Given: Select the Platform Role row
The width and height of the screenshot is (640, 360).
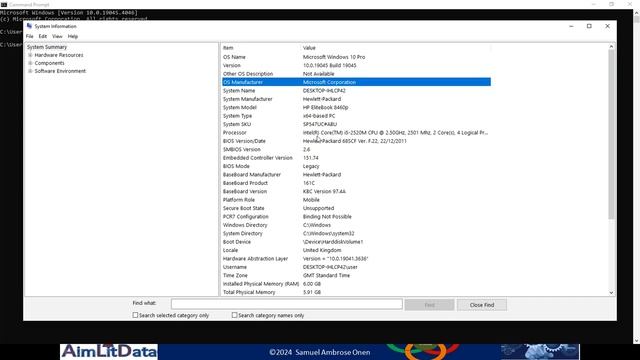Looking at the screenshot, I should pyautogui.click(x=356, y=200).
